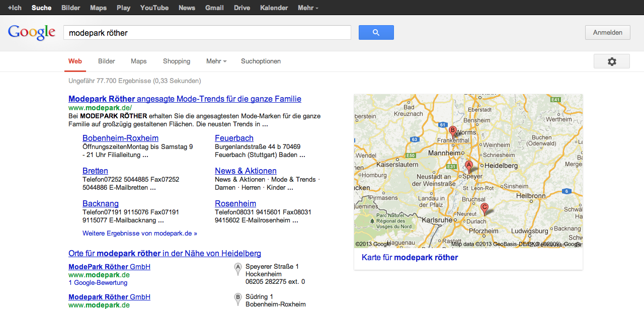Click the blue magnifier search button
Viewport: 644px width, 309px height.
[376, 33]
